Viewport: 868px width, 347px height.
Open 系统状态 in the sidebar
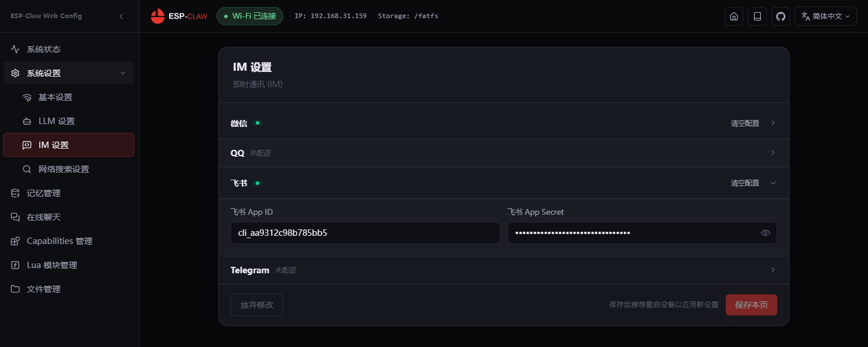[x=69, y=49]
